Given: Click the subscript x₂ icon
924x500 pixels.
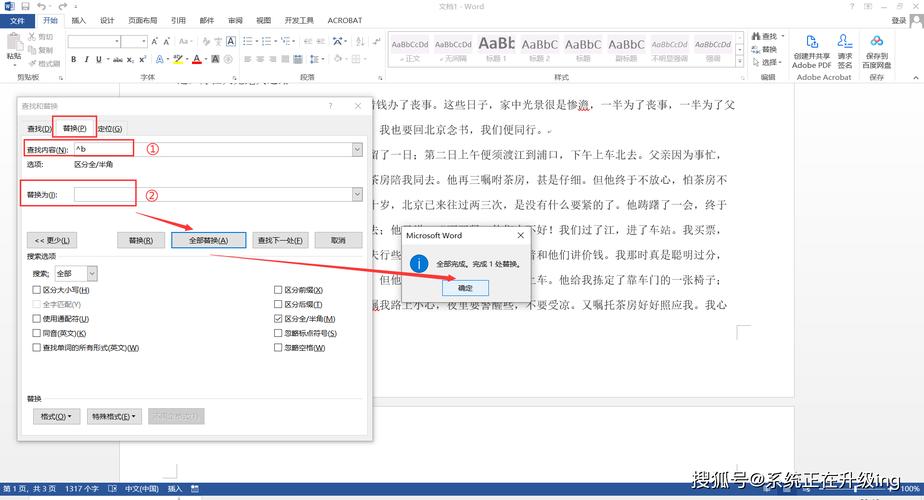Looking at the screenshot, I should (x=130, y=59).
